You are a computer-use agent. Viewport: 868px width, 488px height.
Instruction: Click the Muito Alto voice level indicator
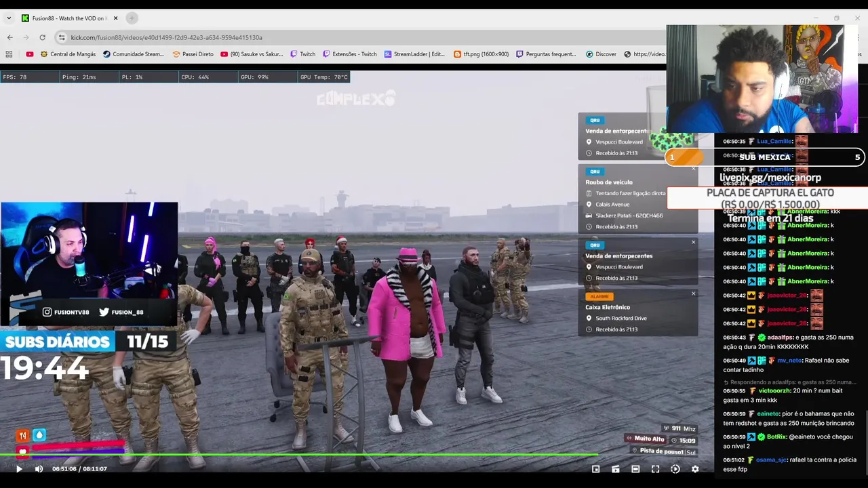pos(646,439)
